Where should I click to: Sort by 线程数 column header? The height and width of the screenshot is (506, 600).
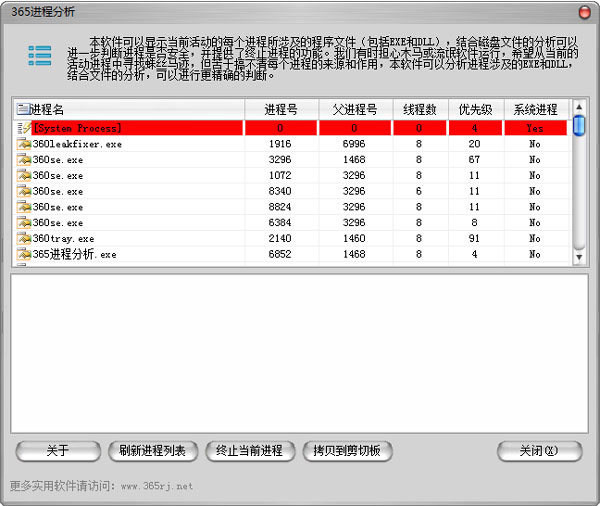(x=420, y=109)
